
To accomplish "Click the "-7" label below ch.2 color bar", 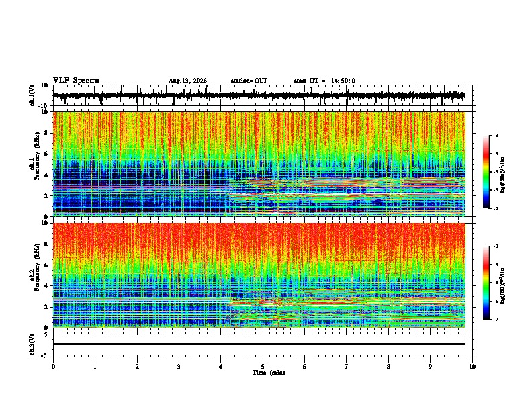I will (x=494, y=319).
